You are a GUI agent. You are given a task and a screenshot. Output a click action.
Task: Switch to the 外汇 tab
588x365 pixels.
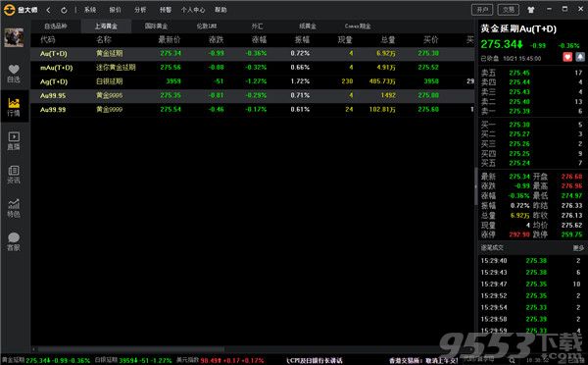pyautogui.click(x=257, y=26)
